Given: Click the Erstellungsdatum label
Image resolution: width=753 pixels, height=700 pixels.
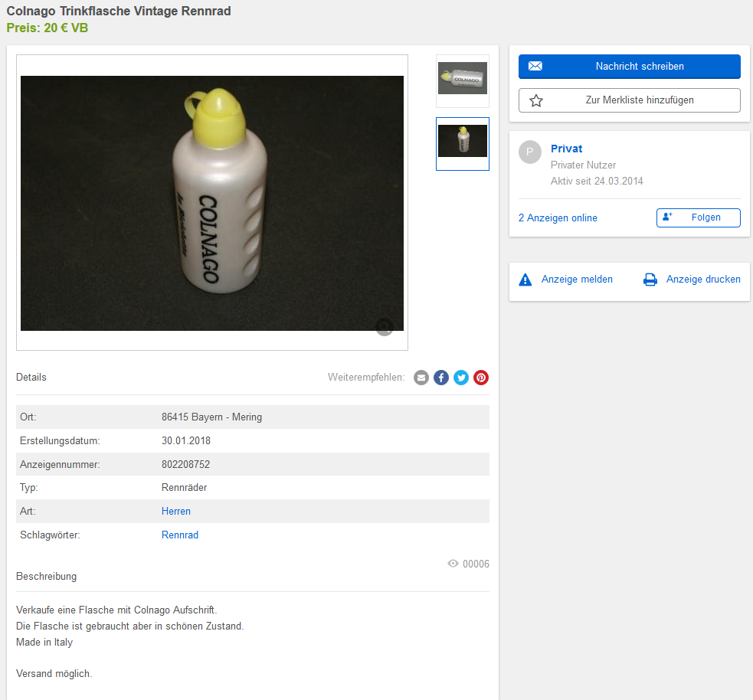Looking at the screenshot, I should (x=60, y=440).
